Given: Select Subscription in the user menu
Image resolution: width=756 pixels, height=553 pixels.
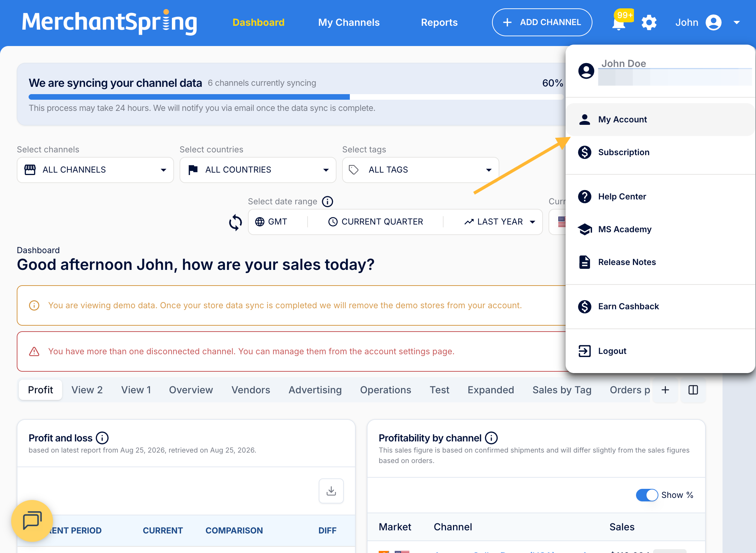Looking at the screenshot, I should (660, 152).
